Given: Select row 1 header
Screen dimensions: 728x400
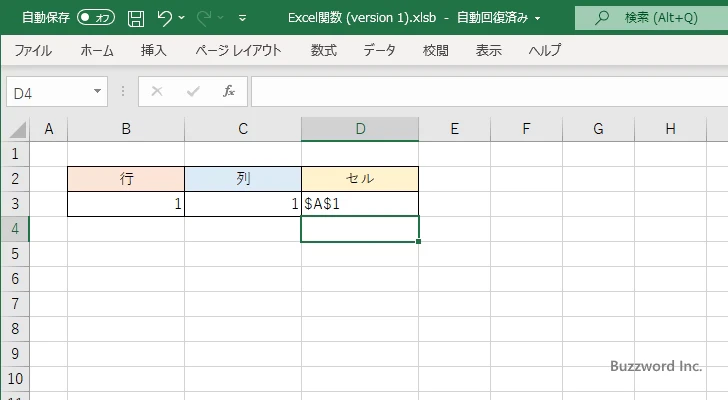Looking at the screenshot, I should click(15, 154).
